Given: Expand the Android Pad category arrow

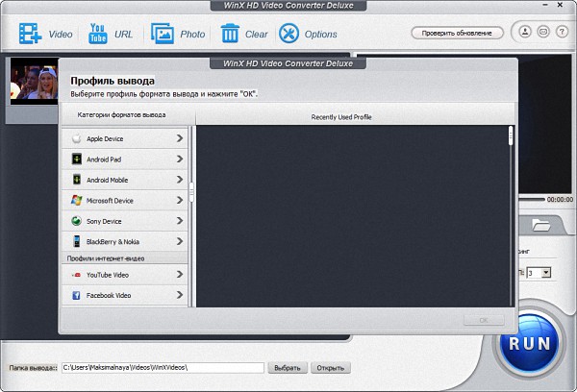Looking at the screenshot, I should click(180, 159).
